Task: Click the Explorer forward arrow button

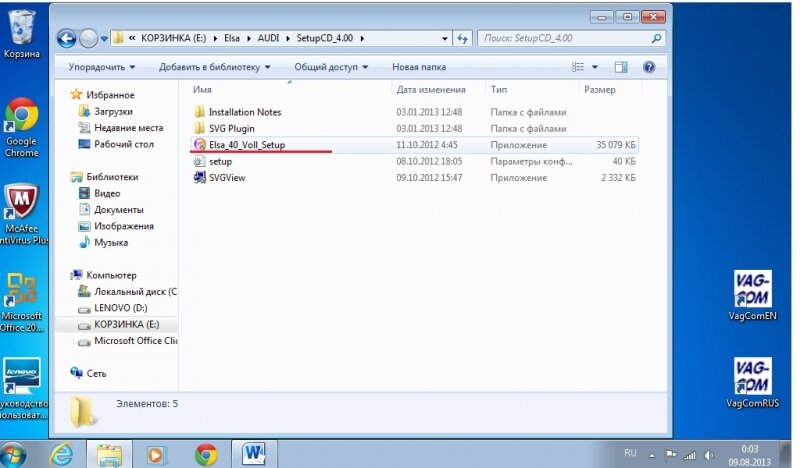Action: tap(89, 38)
